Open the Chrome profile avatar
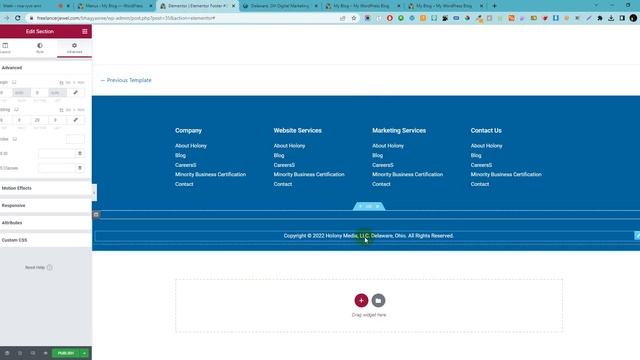This screenshot has width=640, height=360. point(633,18)
